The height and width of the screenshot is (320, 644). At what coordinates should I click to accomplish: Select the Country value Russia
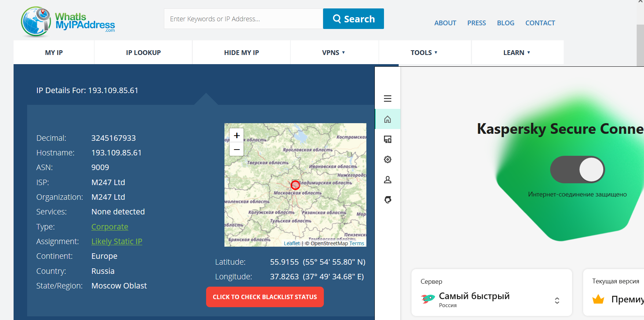[x=103, y=271]
